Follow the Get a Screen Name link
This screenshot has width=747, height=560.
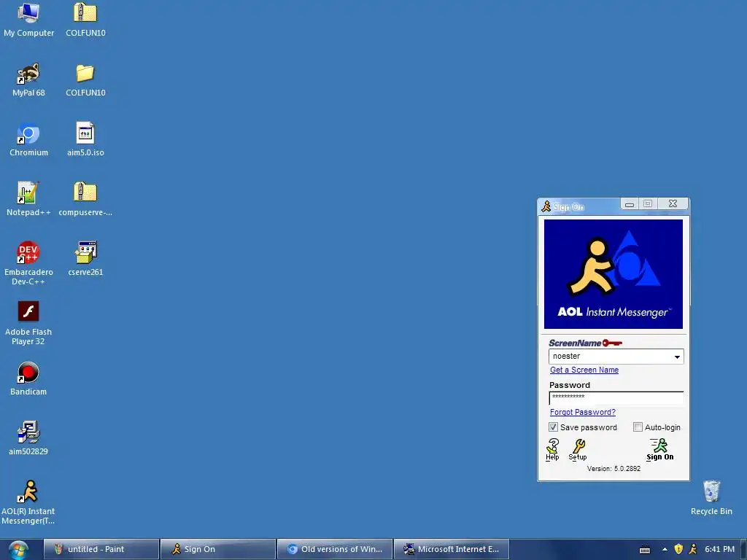point(584,370)
